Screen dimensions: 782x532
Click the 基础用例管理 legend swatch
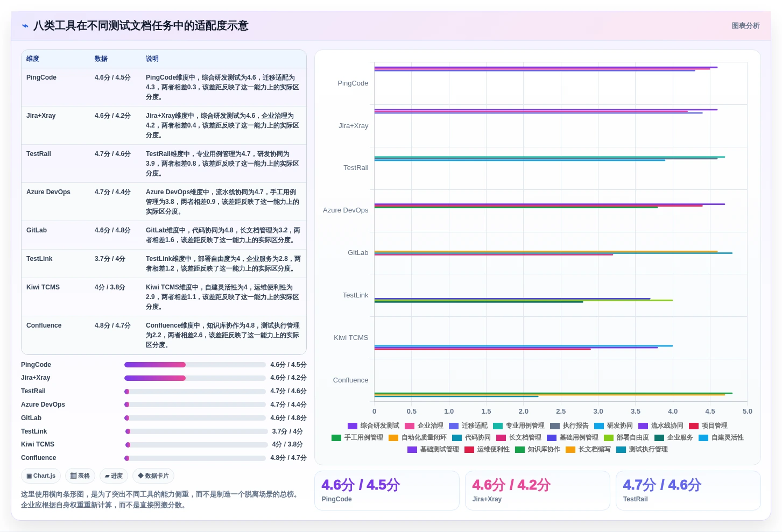point(552,438)
